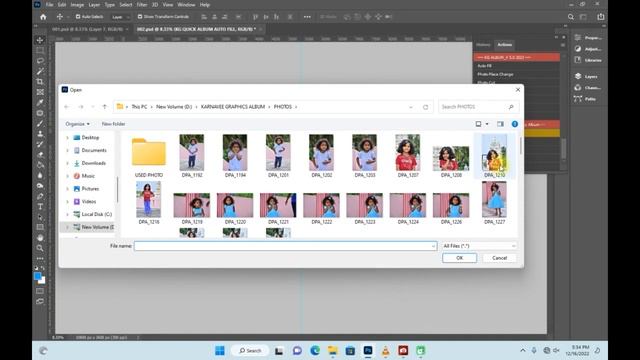Screen dimensions: 640x360
Task: Select the Zoom tool in toolbar
Action: [40, 248]
